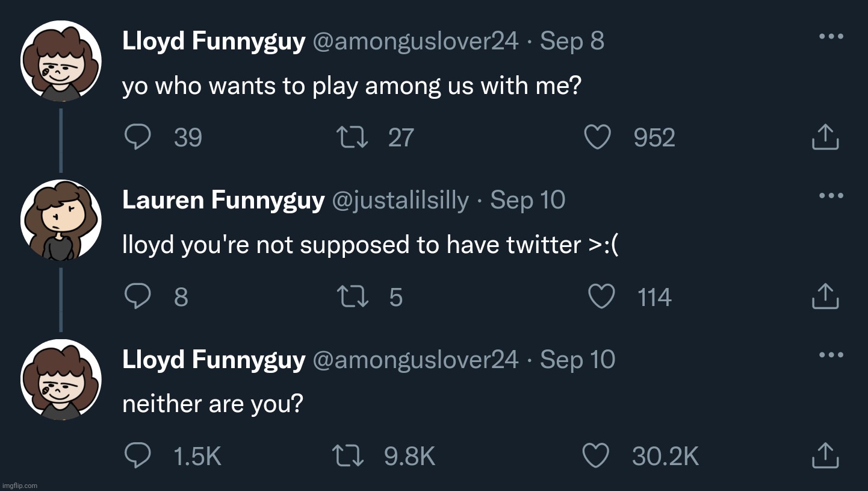The width and height of the screenshot is (868, 491).
Task: Open Lauren Funnyguy's profile name link
Action: (223, 200)
